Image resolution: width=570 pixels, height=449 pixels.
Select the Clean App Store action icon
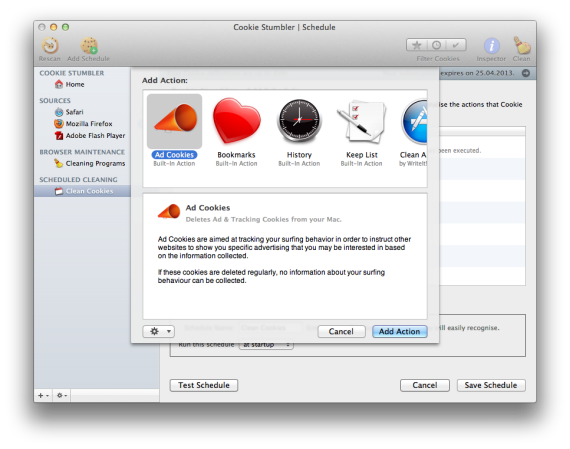[414, 122]
